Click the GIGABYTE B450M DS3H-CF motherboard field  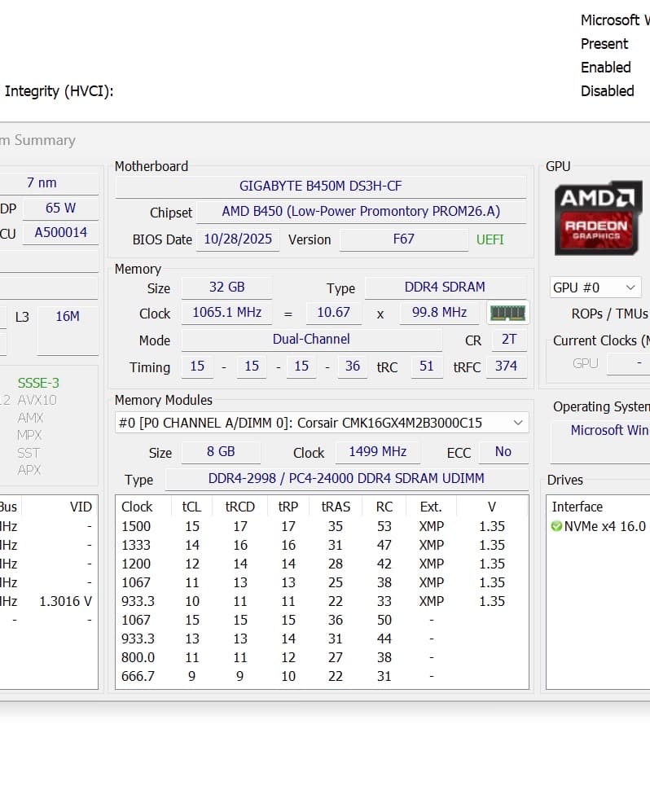321,187
